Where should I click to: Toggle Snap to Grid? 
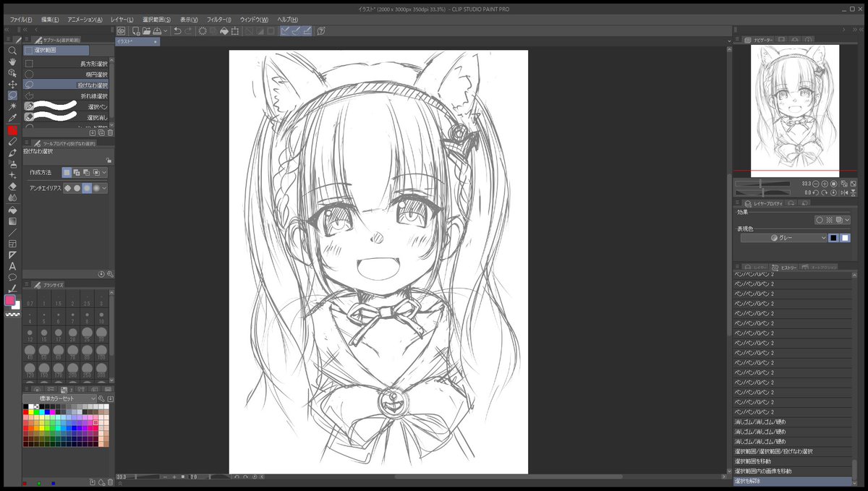tap(307, 31)
